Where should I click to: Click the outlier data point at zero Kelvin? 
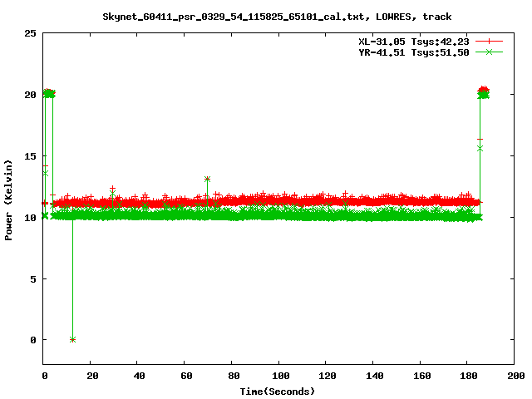[x=72, y=340]
